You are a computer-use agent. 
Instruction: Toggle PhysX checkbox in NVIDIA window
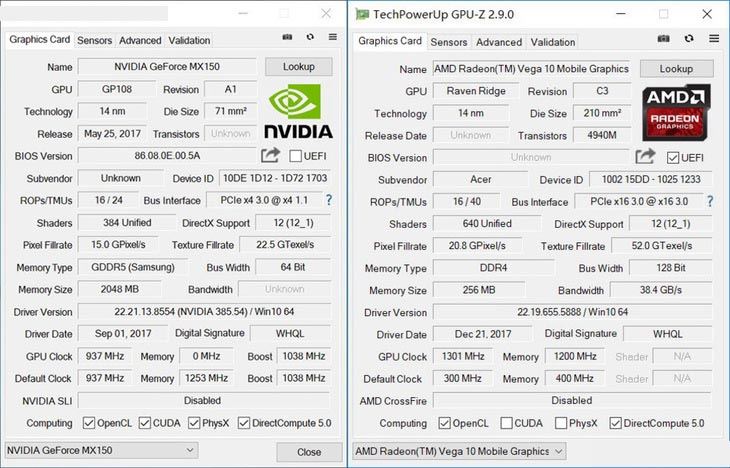[x=194, y=423]
